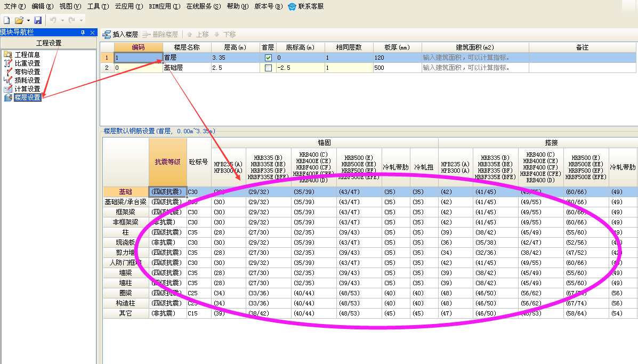Open the 视图(V) menu
The width and height of the screenshot is (638, 364).
70,6
